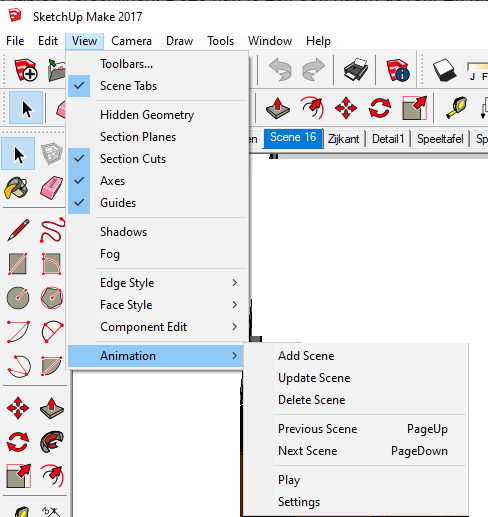
Task: Expand the Component Edit submenu
Action: click(158, 327)
